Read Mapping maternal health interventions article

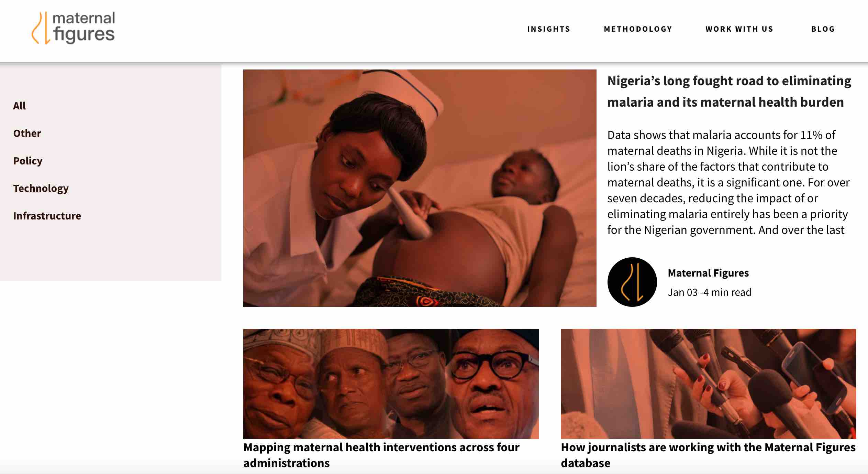(x=381, y=455)
